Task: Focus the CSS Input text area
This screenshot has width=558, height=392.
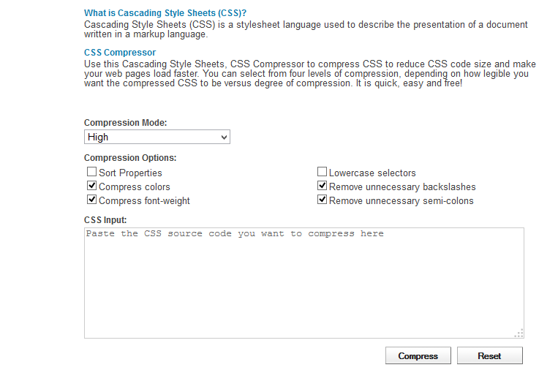Action: coord(304,283)
